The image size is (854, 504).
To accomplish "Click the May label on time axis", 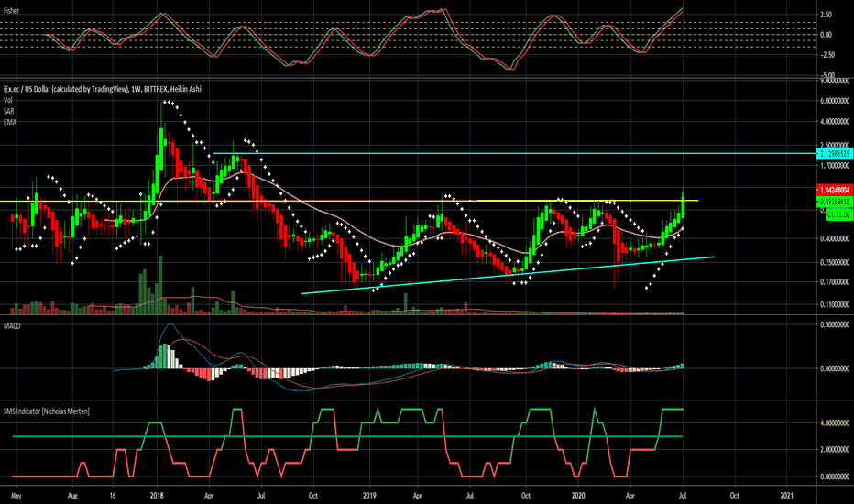I will (x=16, y=496).
